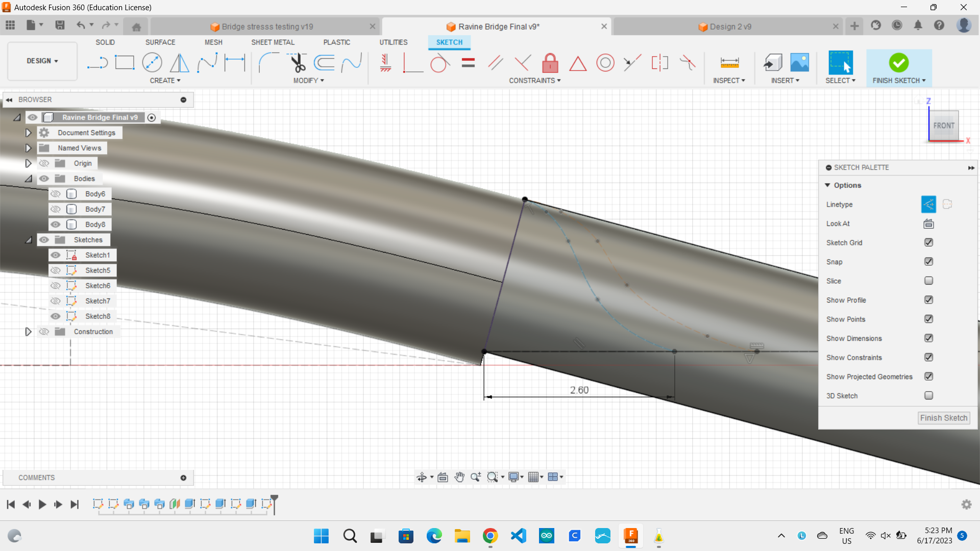Select the Line sketch tool

click(x=97, y=62)
